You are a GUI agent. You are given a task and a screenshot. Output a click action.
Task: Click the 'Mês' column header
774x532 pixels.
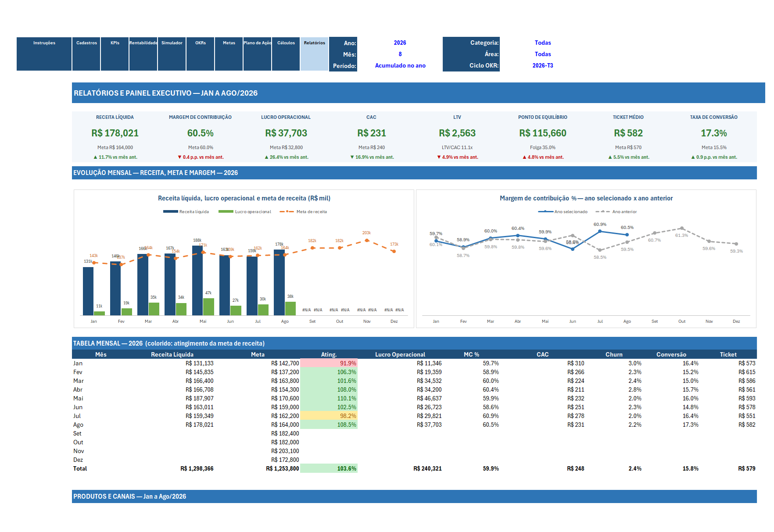100,354
